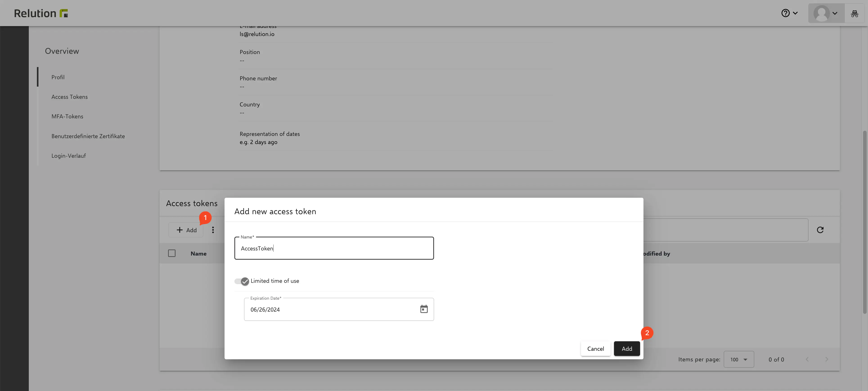
Task: Go to Access Tokens in sidebar
Action: (70, 97)
